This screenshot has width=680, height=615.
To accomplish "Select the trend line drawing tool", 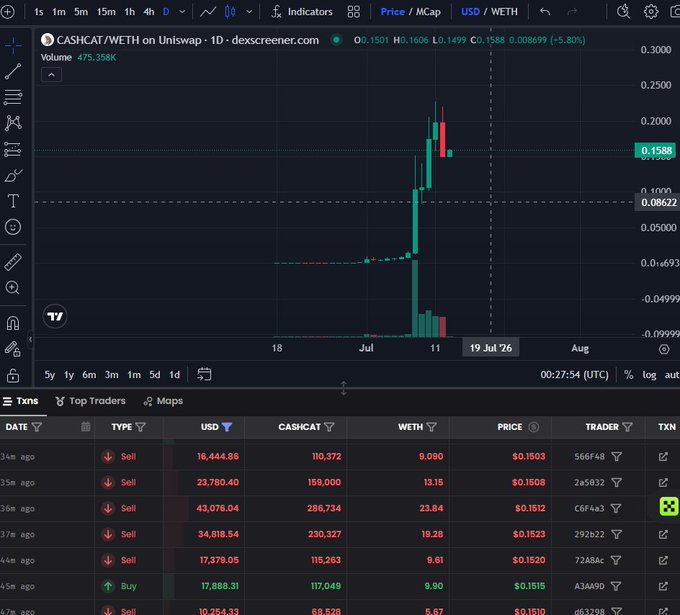I will (x=13, y=72).
